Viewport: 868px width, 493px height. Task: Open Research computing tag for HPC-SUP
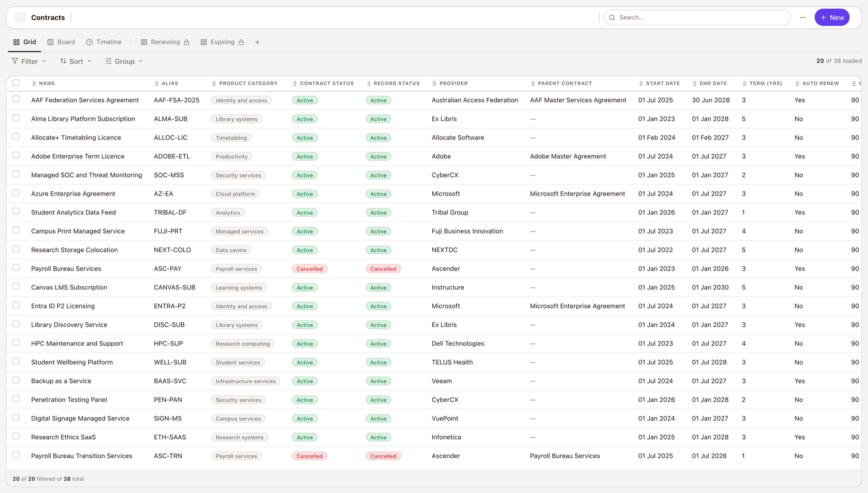pyautogui.click(x=243, y=344)
